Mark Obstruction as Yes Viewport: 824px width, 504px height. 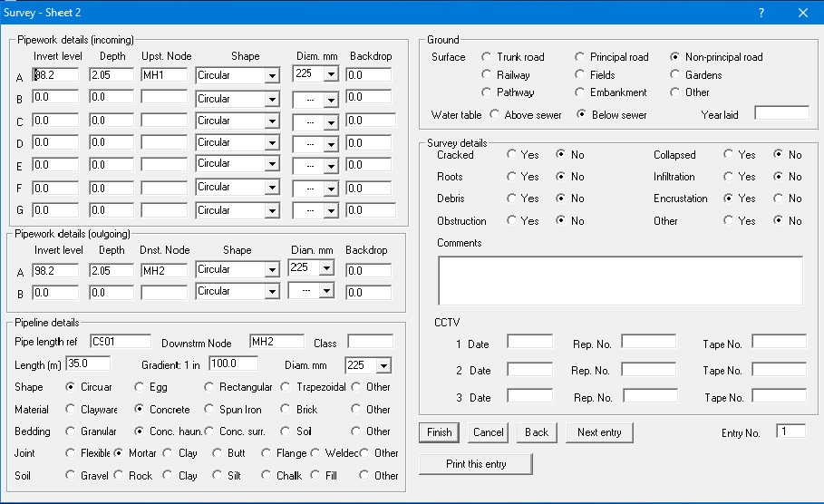click(523, 221)
